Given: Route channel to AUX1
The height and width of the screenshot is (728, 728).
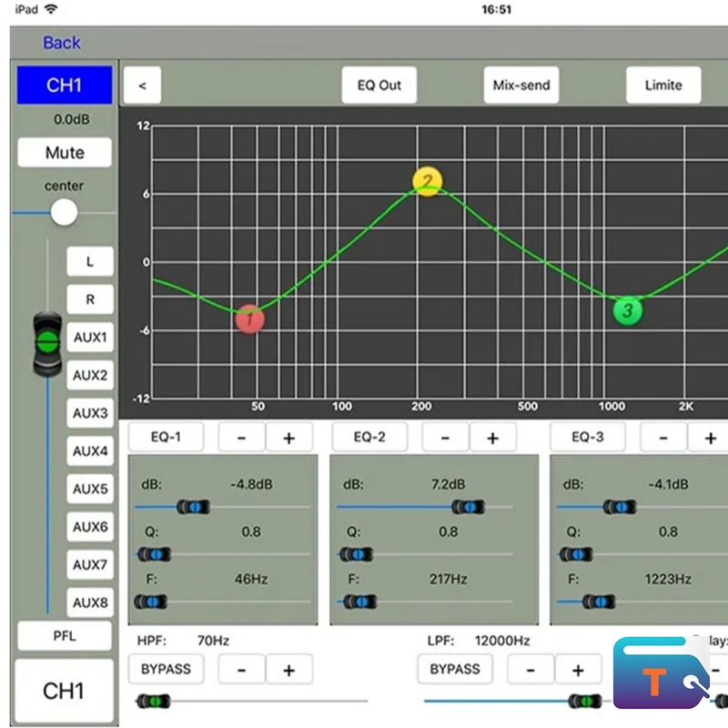Looking at the screenshot, I should [x=90, y=338].
